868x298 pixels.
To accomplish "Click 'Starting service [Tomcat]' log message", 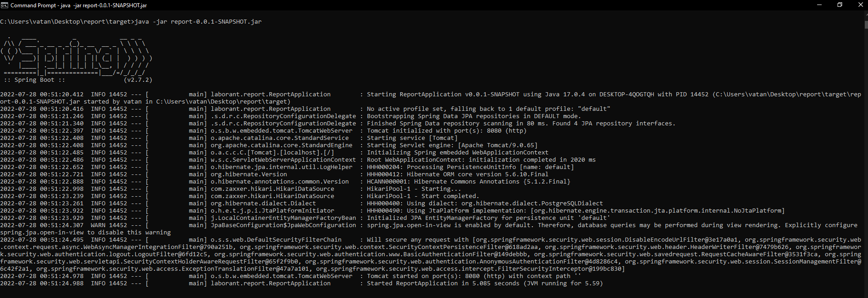I will pyautogui.click(x=412, y=138).
